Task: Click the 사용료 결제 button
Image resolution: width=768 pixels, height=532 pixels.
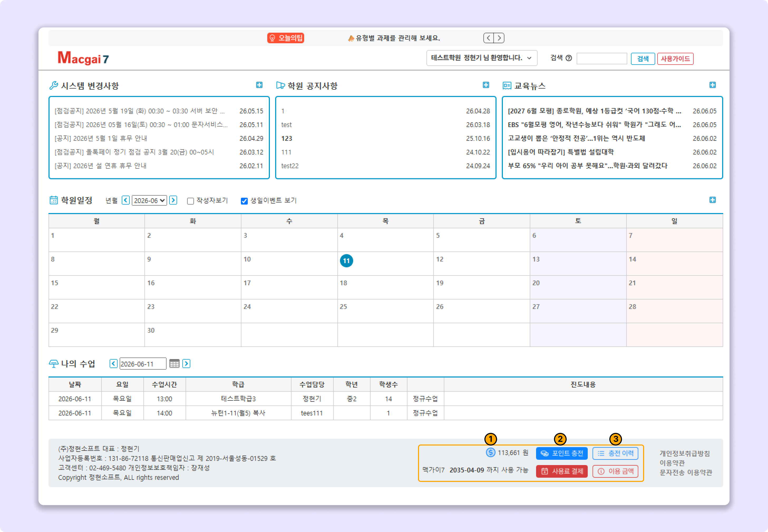Action: click(x=562, y=471)
